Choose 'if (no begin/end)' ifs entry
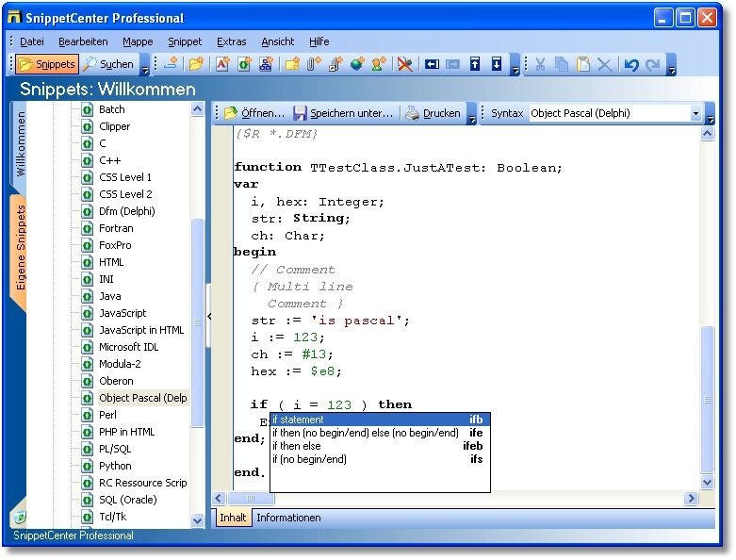Screen dimensions: 736x560 point(380,459)
